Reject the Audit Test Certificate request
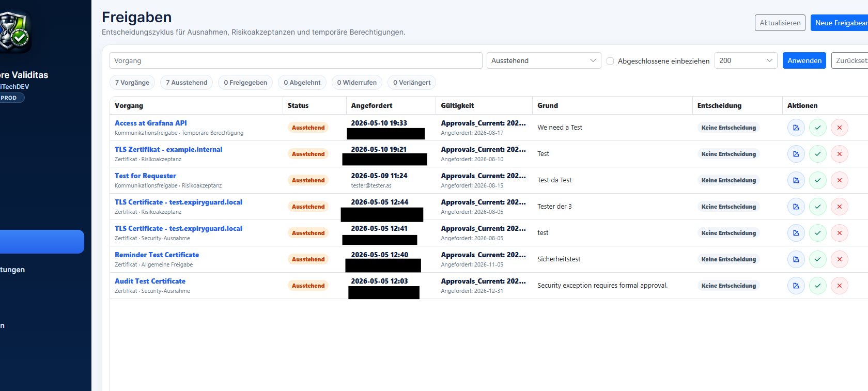The height and width of the screenshot is (391, 868). click(x=840, y=286)
